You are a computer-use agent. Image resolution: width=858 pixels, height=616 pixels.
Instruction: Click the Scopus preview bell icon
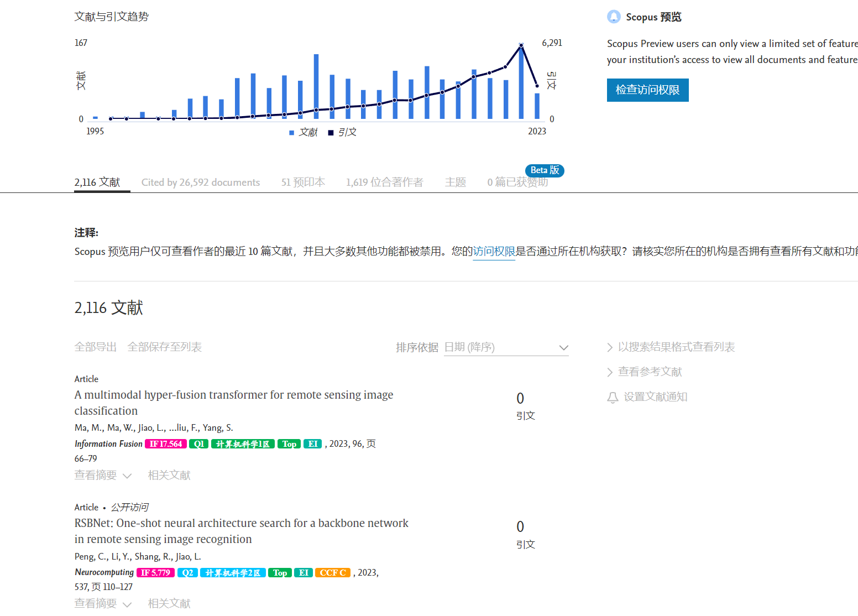(614, 17)
